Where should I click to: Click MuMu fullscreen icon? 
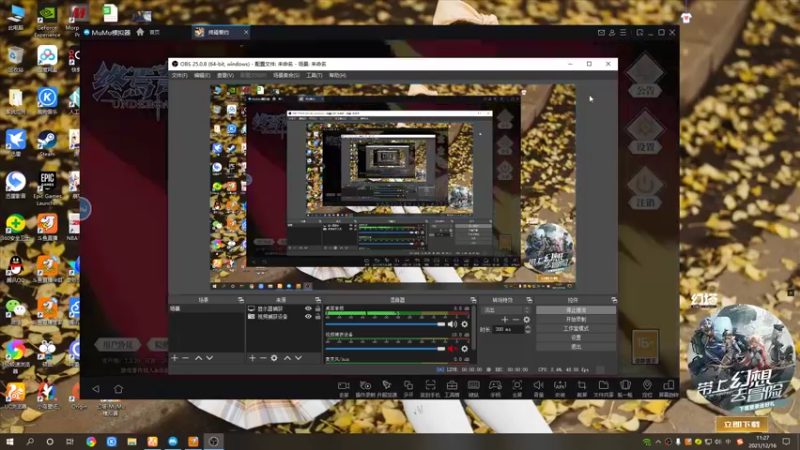pyautogui.click(x=517, y=388)
